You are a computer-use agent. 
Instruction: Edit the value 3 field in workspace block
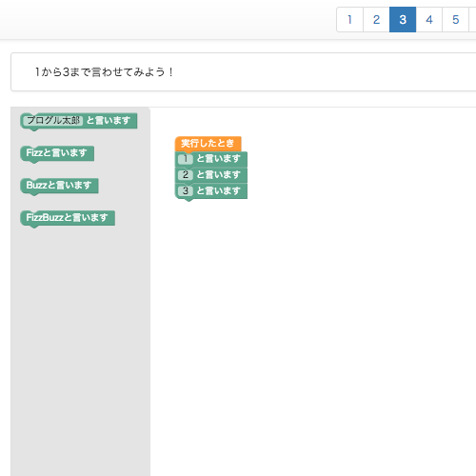point(186,191)
